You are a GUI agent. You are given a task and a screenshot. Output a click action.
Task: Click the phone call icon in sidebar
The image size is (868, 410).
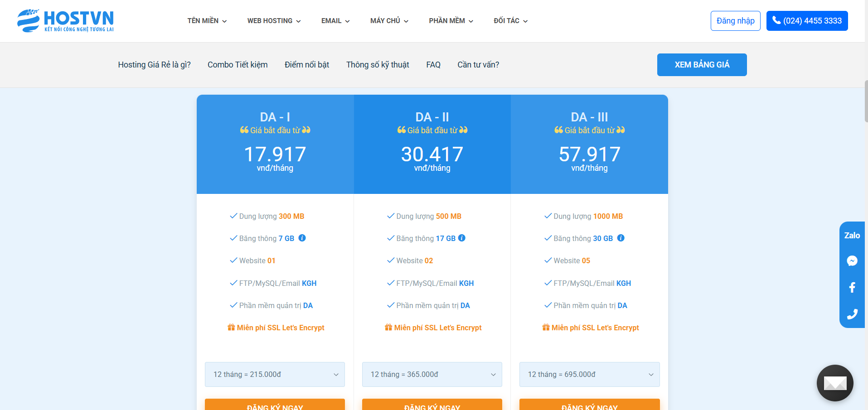tap(852, 314)
